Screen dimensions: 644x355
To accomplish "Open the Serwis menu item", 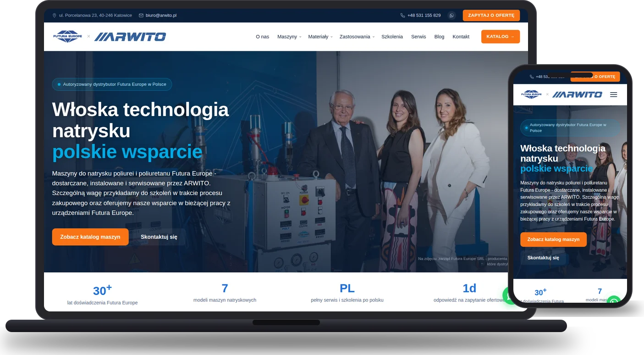I will coord(418,37).
